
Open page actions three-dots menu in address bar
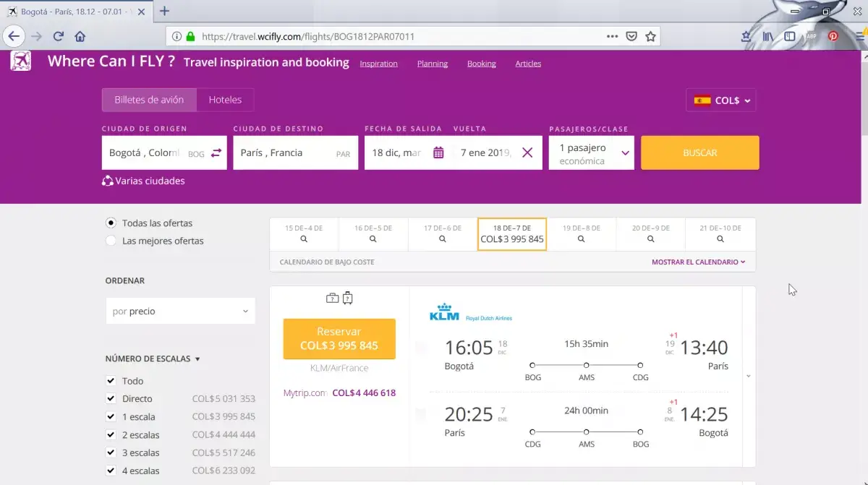[612, 36]
